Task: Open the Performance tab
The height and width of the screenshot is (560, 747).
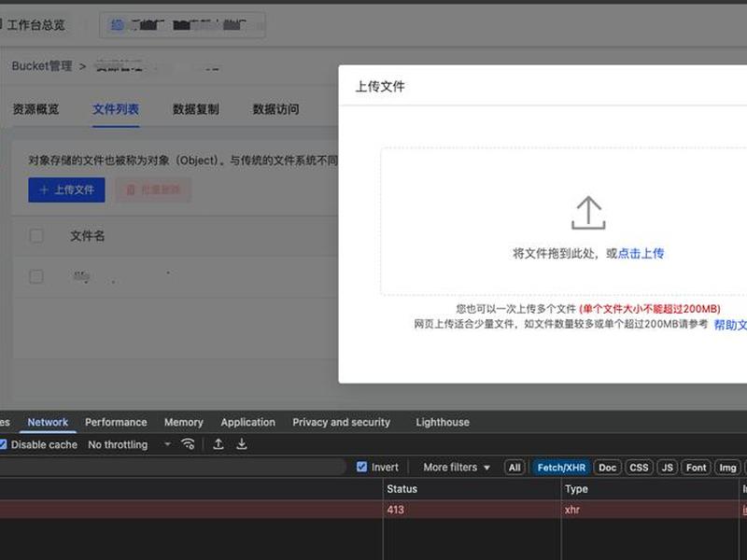Action: tap(116, 423)
